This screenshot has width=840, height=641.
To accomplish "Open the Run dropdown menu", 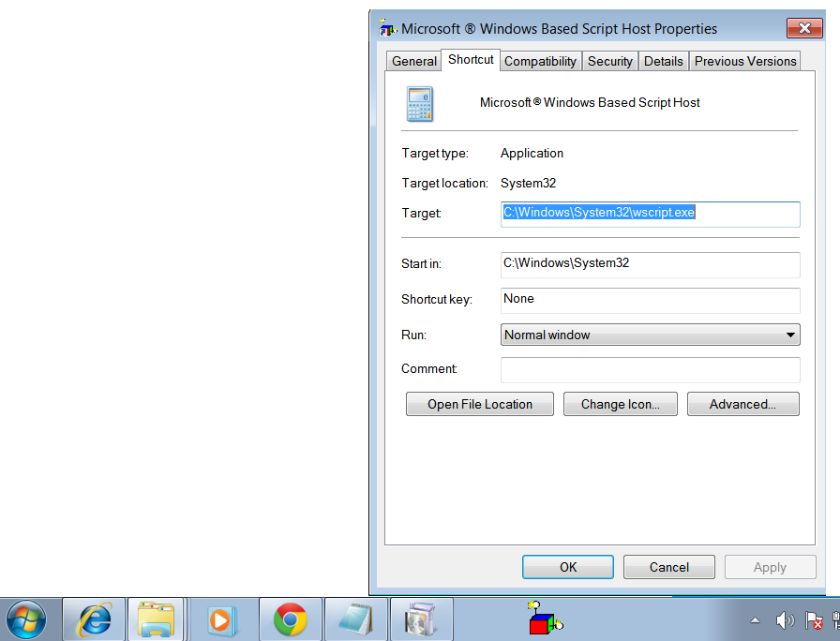I will pyautogui.click(x=650, y=335).
